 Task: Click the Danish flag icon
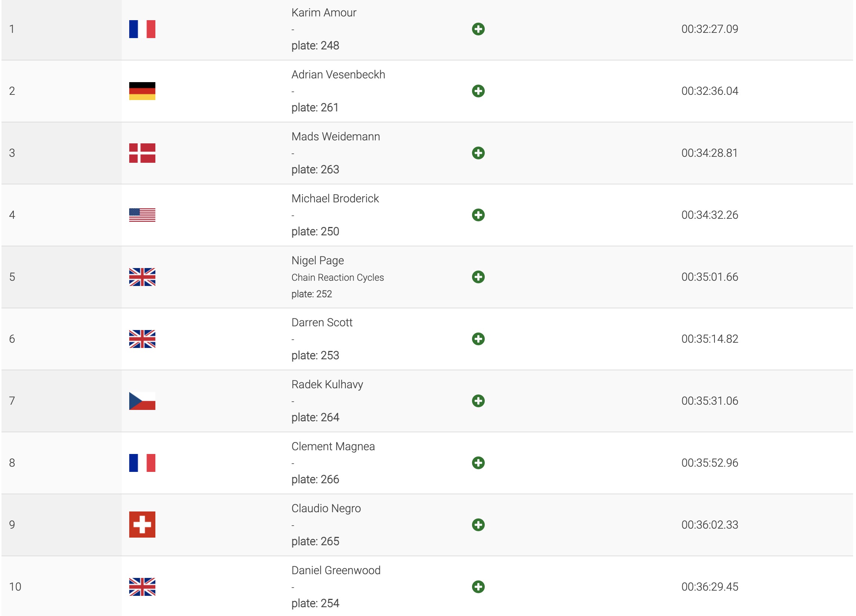tap(142, 153)
